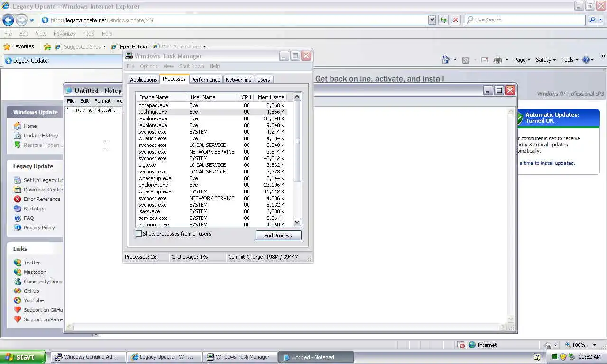Click the zoom magnifier icon in status bar
Viewport: 607px width, 364px height.
[x=568, y=345]
